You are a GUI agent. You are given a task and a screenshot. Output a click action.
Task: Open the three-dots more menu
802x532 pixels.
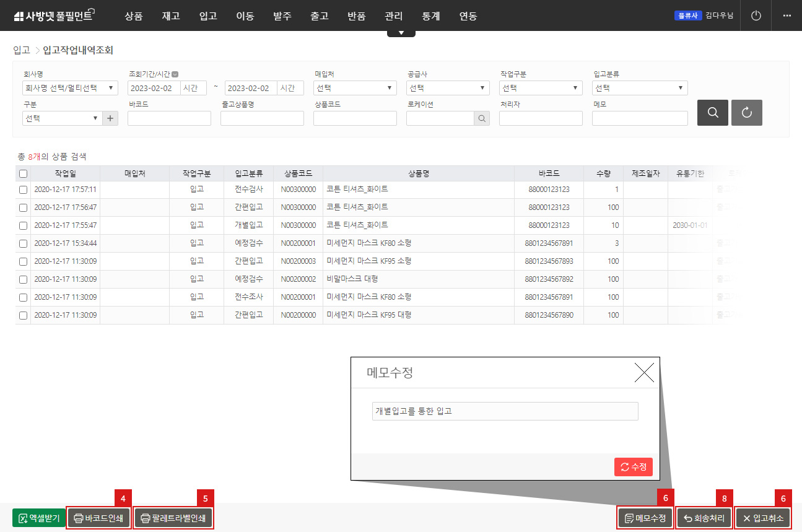tap(787, 15)
